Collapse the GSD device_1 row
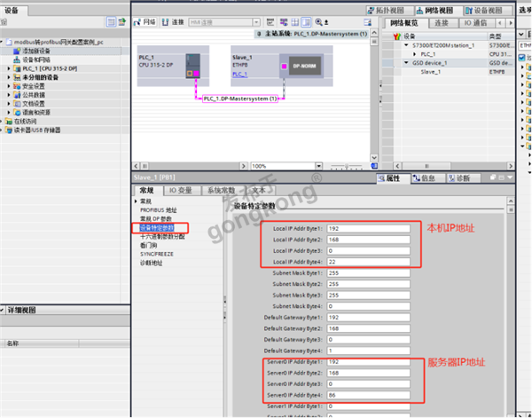532x418 pixels. [406, 63]
